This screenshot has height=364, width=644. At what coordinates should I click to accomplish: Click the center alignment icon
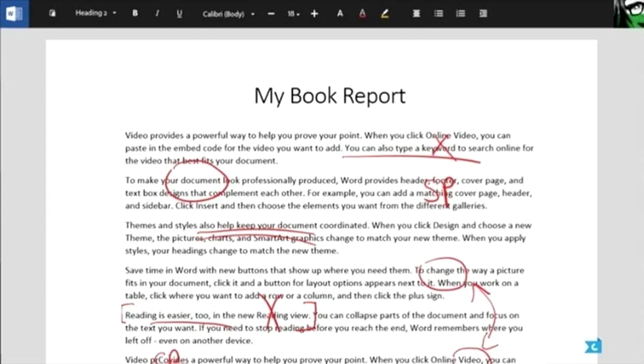pos(416,14)
